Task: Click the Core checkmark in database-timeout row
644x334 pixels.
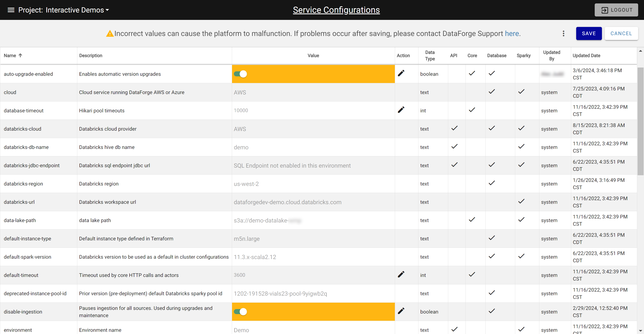Action: pyautogui.click(x=472, y=110)
